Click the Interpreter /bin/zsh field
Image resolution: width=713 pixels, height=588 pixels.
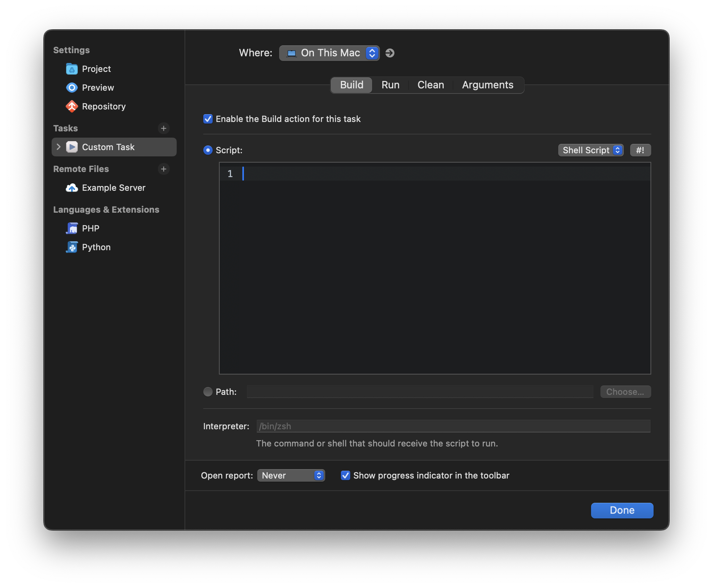tap(453, 426)
